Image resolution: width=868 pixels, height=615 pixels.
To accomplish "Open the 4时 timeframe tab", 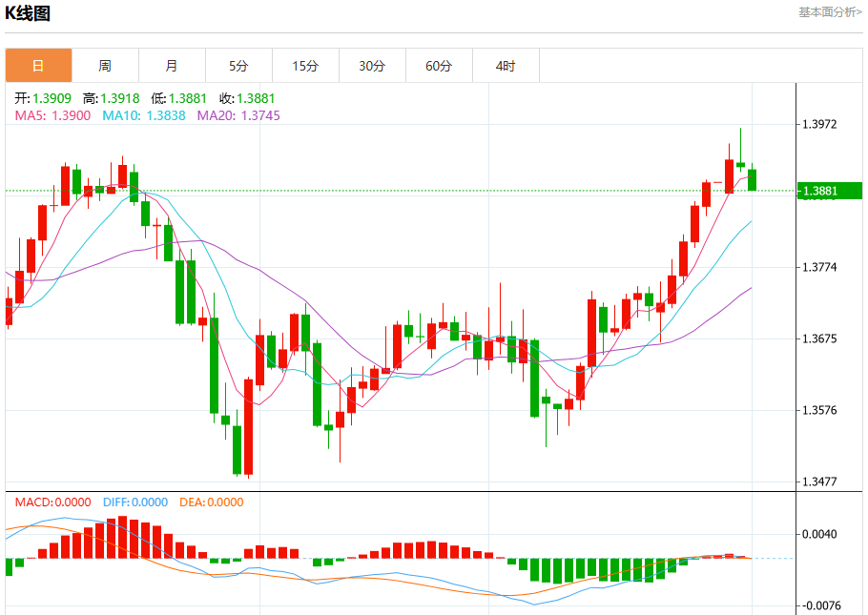I will point(506,66).
